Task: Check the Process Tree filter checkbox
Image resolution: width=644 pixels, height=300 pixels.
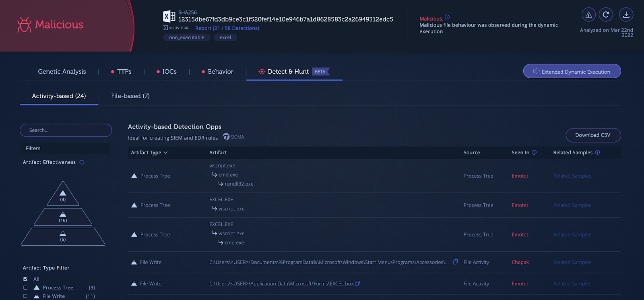Action: pos(25,288)
